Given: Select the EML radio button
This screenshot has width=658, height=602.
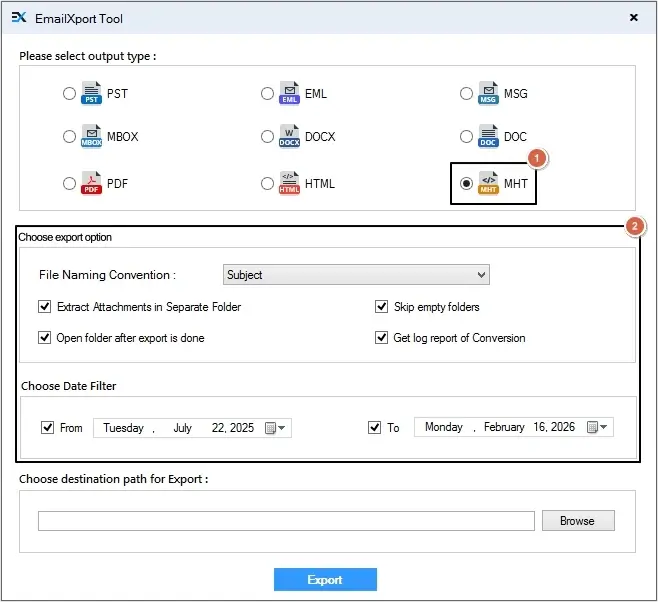Looking at the screenshot, I should click(x=267, y=93).
